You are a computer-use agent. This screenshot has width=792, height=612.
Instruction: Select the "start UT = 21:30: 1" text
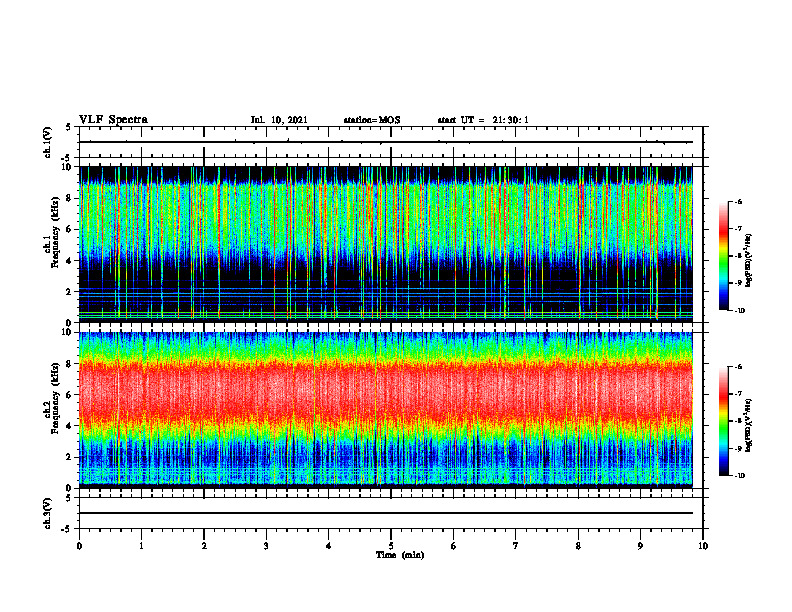pos(483,120)
